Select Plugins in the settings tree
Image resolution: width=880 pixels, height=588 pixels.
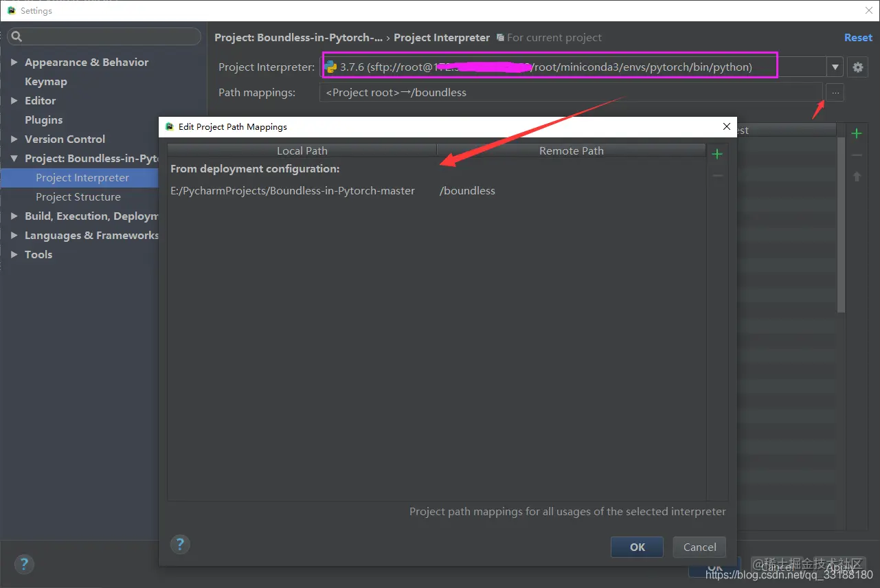(x=44, y=120)
